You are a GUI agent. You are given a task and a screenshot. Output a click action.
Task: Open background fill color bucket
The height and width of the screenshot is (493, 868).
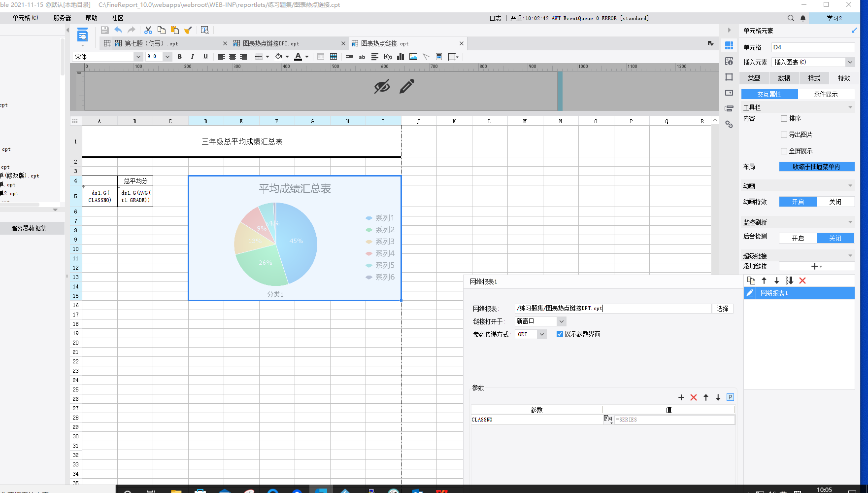(x=279, y=57)
